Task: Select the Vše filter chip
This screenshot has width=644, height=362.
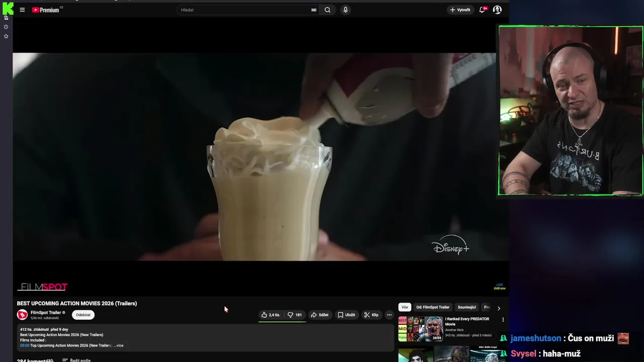Action: 405,307
